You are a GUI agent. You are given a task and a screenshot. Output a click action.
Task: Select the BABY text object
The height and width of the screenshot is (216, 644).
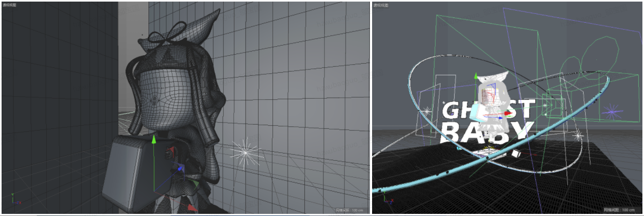tap(486, 133)
